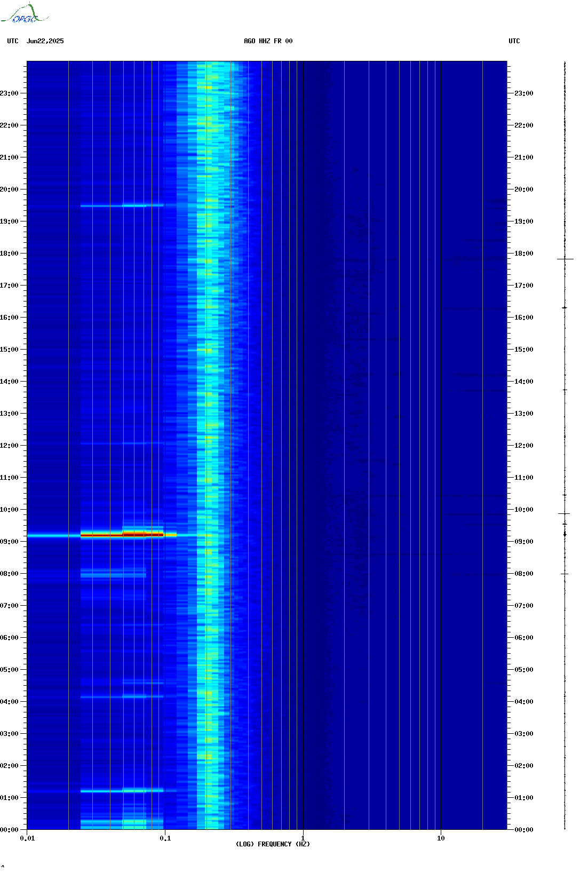The width and height of the screenshot is (588, 872).
Task: Click the 0.01 frequency axis label
Action: [27, 838]
